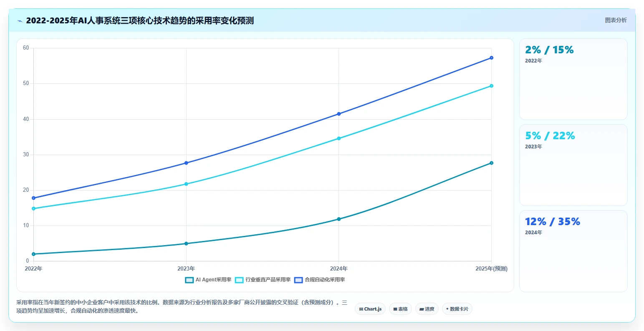
Task: Select the Chart.js tag pill
Action: coord(370,309)
